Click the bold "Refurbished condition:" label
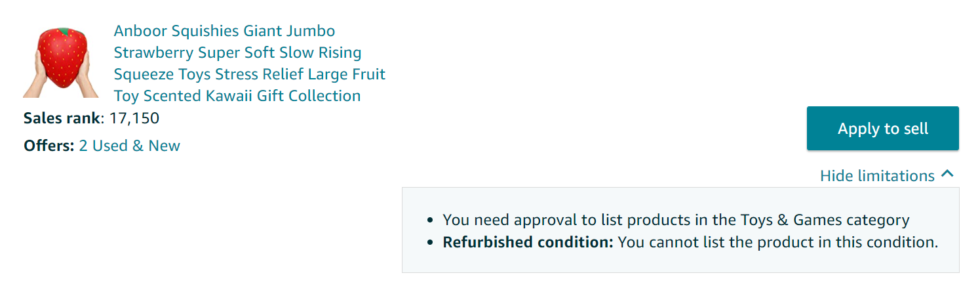 pyautogui.click(x=528, y=242)
